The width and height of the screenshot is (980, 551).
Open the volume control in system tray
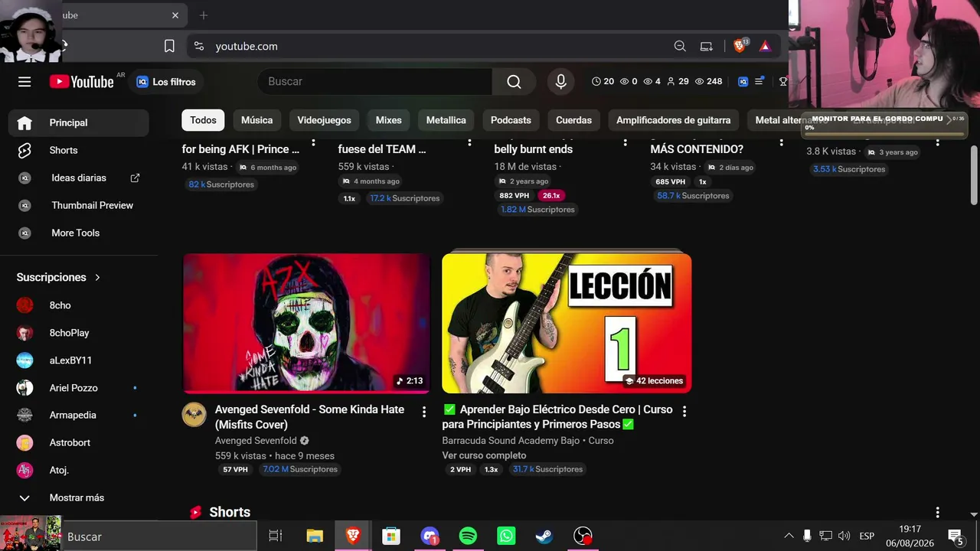tap(844, 536)
